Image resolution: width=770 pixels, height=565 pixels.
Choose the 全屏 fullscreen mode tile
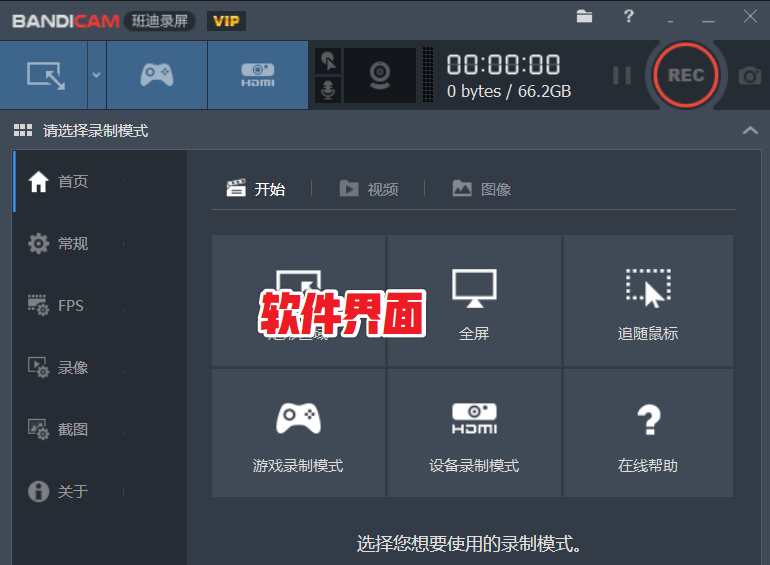[x=474, y=300]
